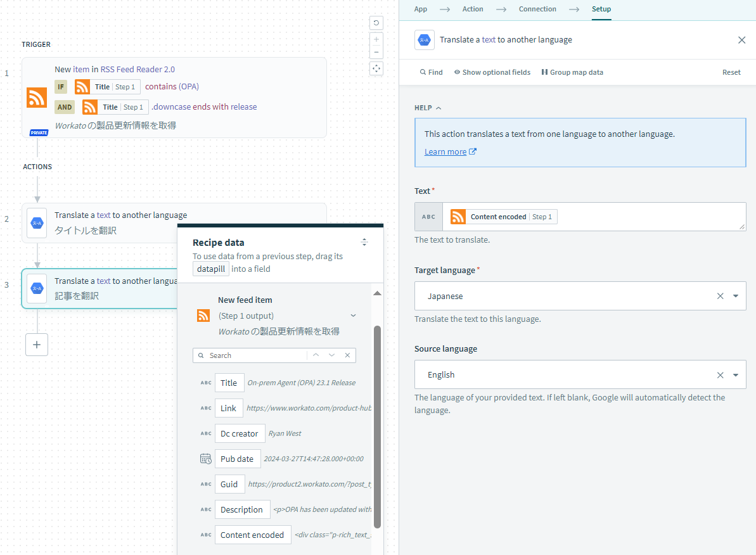Clear the datapill search box

[347, 355]
